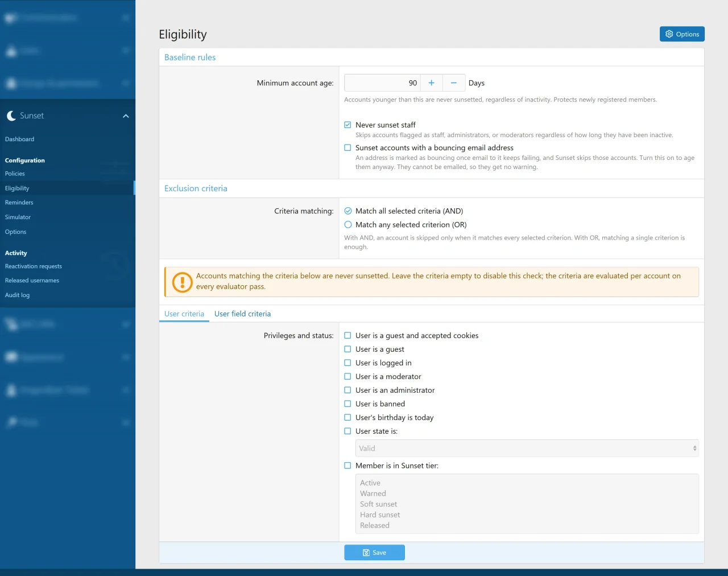Collapse the Sunset sidebar section chevron
The image size is (728, 576).
(126, 116)
